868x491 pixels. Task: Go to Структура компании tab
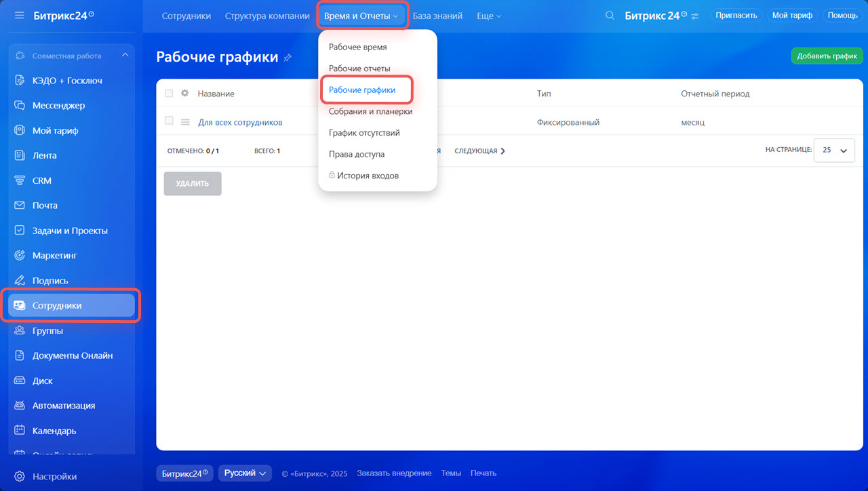click(267, 16)
